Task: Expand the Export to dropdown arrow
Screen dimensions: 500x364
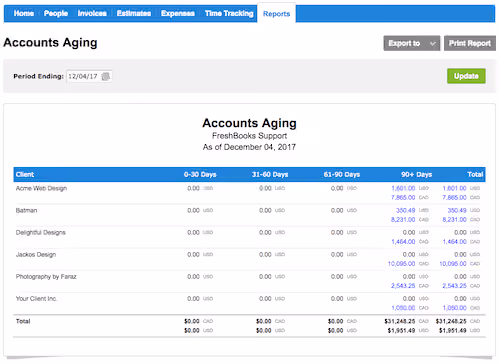Action: [x=432, y=44]
